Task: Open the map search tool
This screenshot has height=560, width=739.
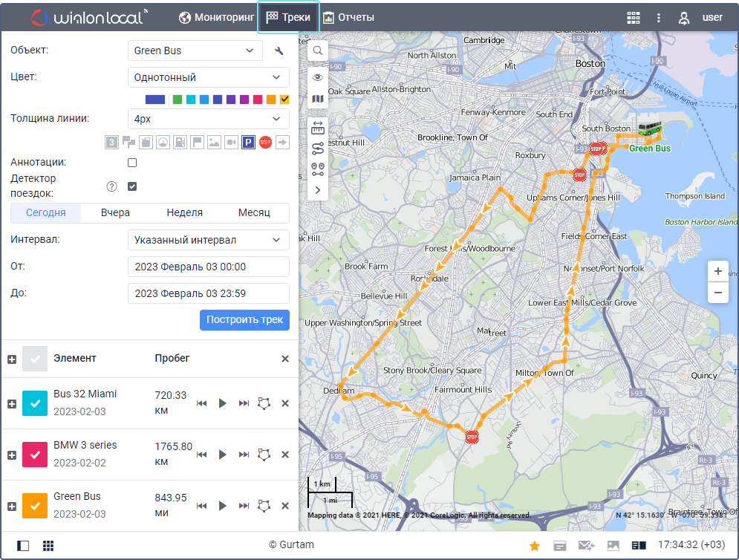Action: (317, 51)
